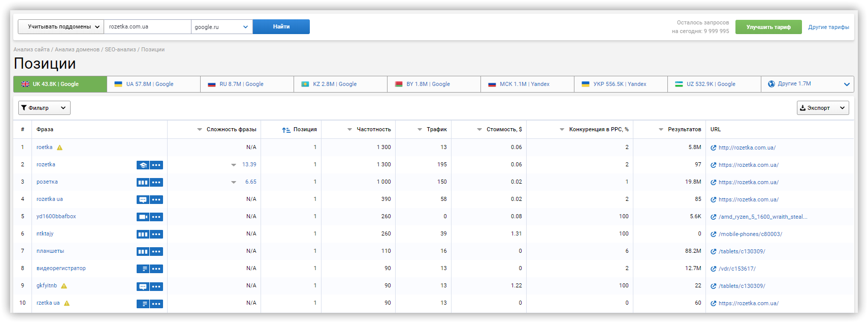868x323 pixels.
Task: Click the domain input field rozetka.com.ua
Action: point(147,26)
